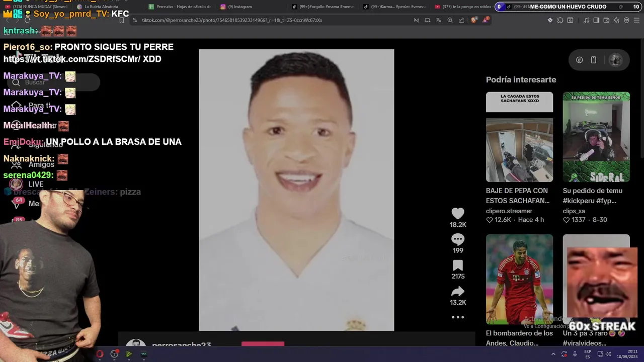Share the post using the arrow icon
Viewport: 644px width, 362px height.
pyautogui.click(x=458, y=291)
